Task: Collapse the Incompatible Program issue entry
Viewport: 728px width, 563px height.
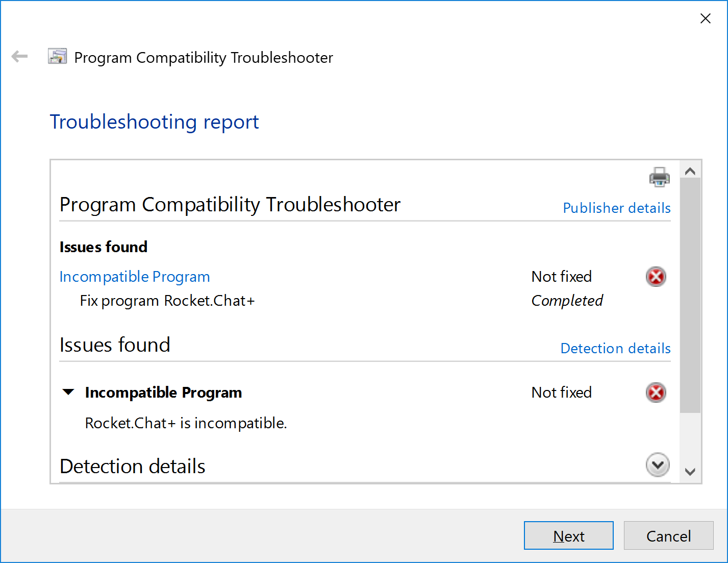Action: (x=68, y=392)
